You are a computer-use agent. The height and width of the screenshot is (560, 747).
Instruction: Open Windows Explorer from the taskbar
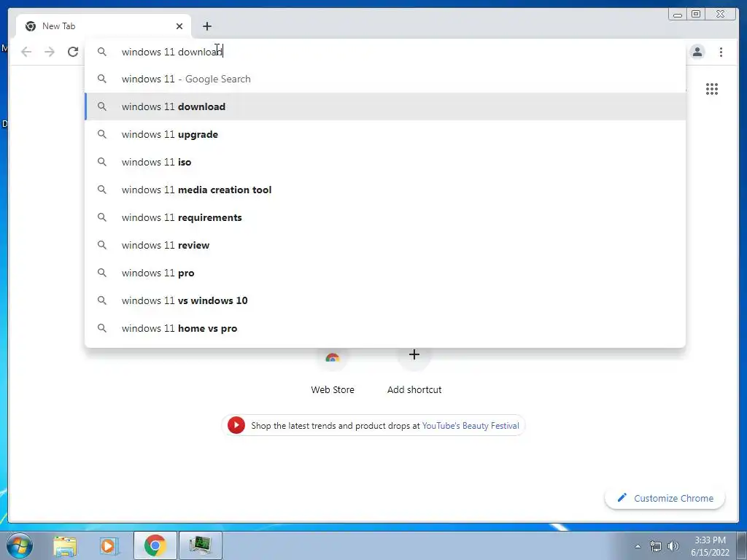coord(65,545)
